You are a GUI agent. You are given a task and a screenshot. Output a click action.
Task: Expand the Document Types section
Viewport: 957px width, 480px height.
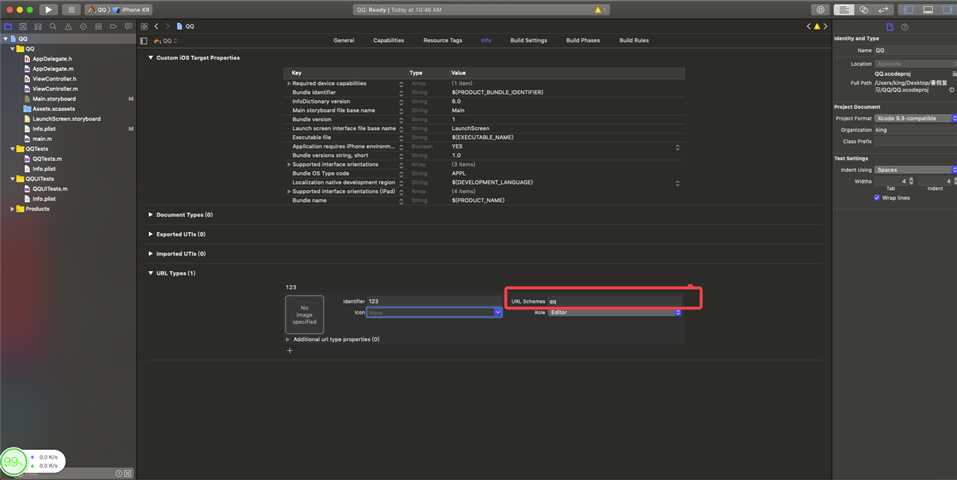[151, 215]
